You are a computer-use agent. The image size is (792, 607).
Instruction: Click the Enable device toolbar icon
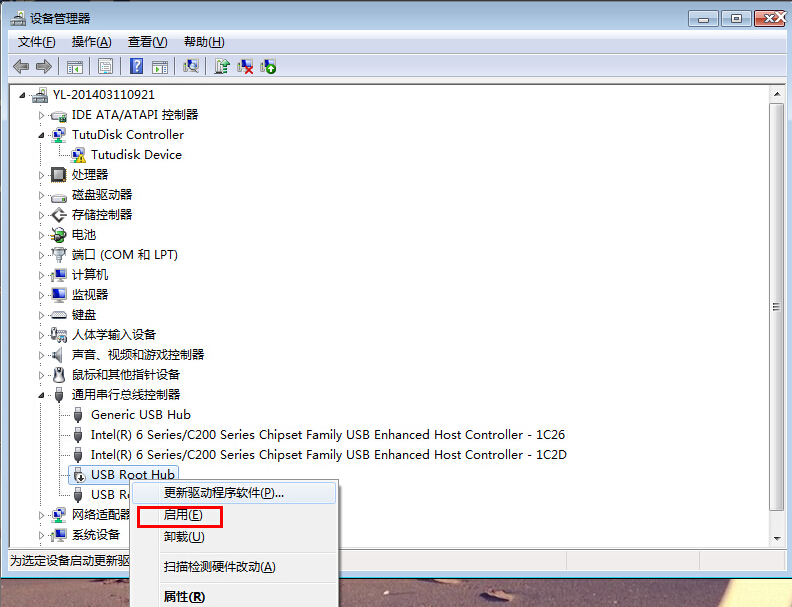[268, 66]
